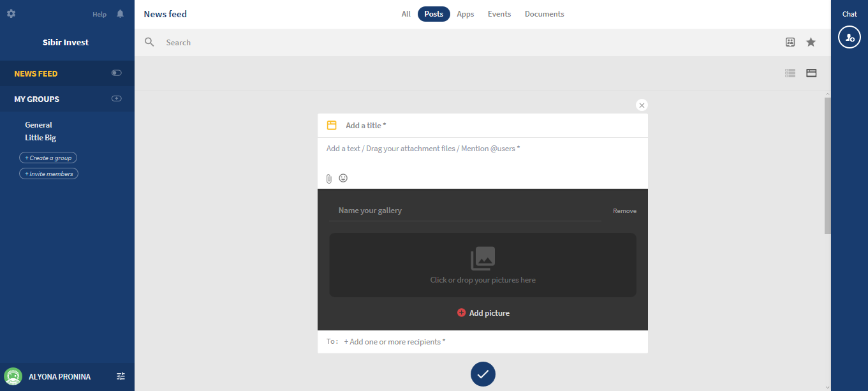Image resolution: width=868 pixels, height=391 pixels.
Task: Click the Chat label
Action: [850, 14]
